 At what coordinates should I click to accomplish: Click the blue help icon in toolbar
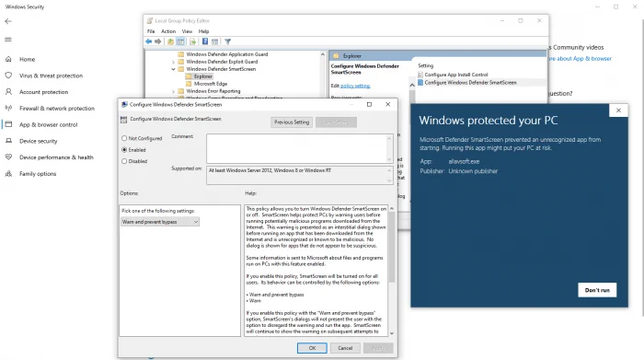coord(205,41)
